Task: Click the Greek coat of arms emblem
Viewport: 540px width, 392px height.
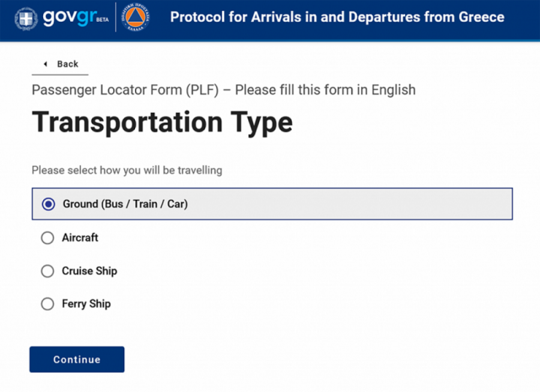Action: click(25, 18)
